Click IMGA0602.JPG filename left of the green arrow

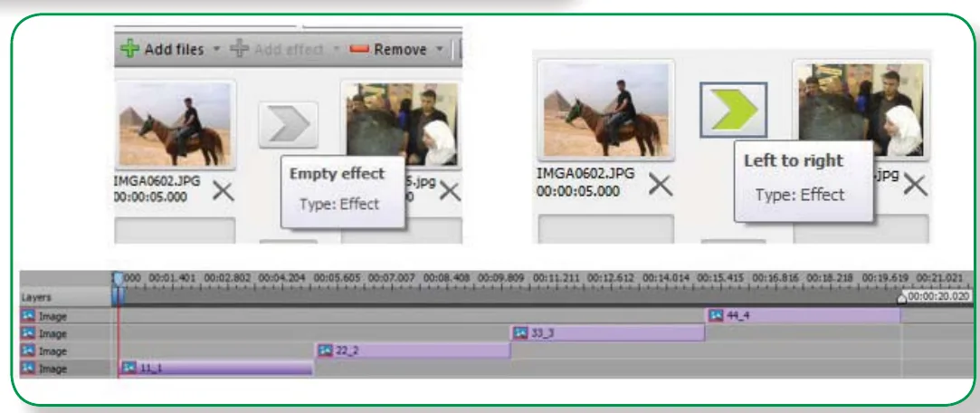[x=585, y=174]
